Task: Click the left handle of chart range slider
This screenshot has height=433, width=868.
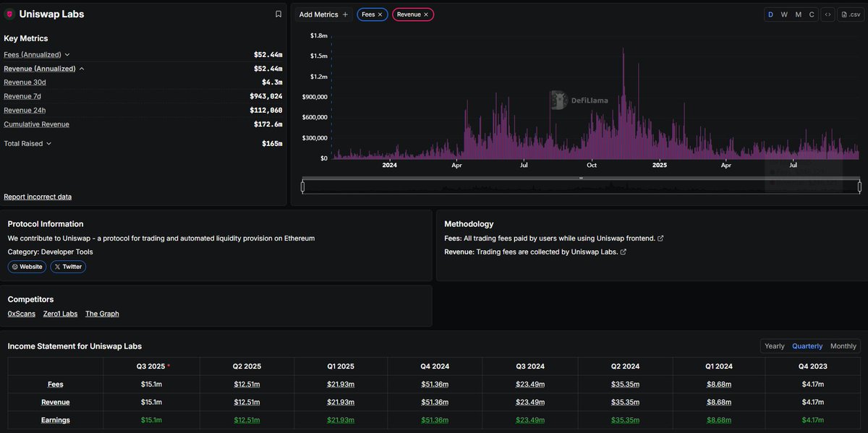Action: click(x=302, y=187)
